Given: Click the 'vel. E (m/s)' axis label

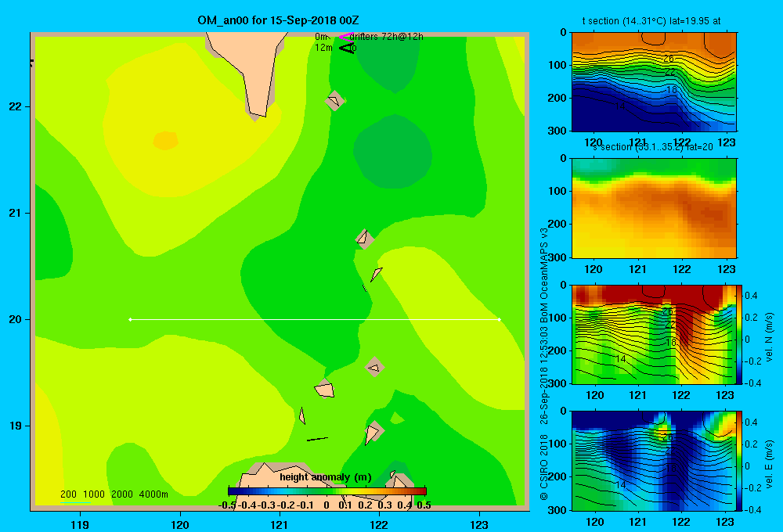Looking at the screenshot, I should click(769, 464).
